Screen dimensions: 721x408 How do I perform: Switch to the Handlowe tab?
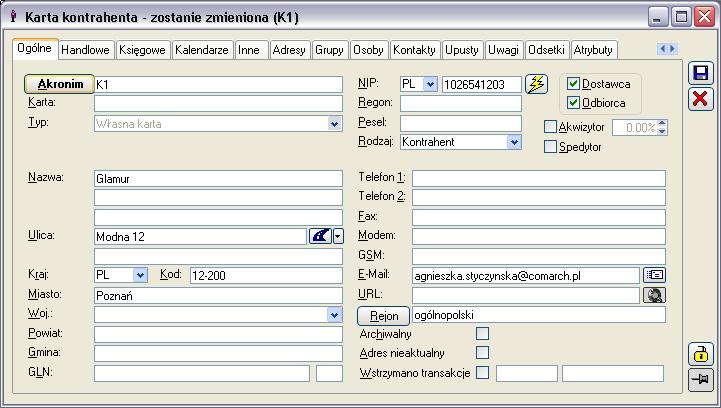[x=86, y=50]
